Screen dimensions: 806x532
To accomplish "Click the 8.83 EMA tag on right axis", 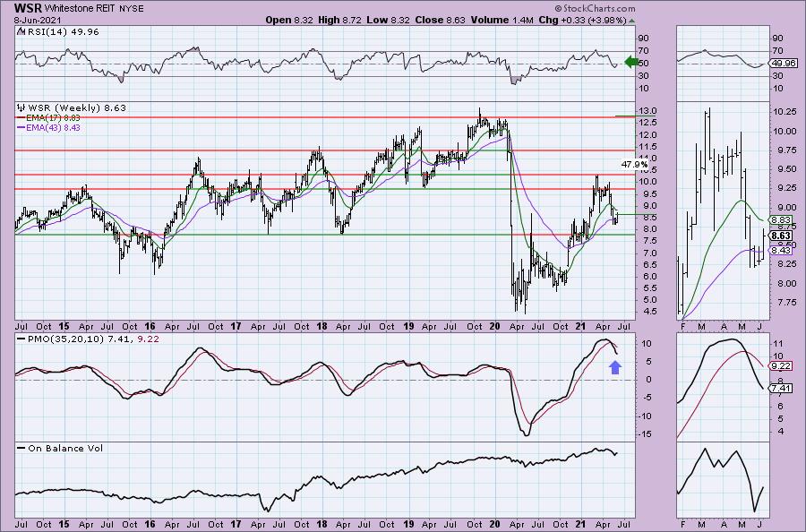I will pos(781,220).
